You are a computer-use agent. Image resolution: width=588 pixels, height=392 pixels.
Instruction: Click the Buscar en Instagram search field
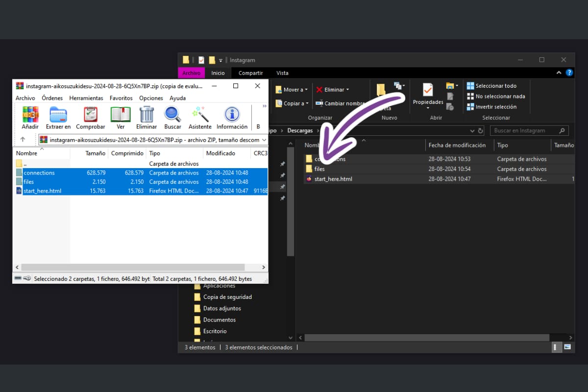(529, 131)
